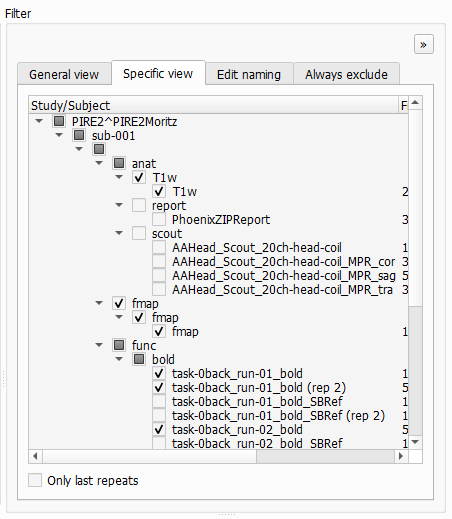
Task: Toggle the PIRE2^PIRE2Moritz tri-state checkbox
Action: [x=59, y=121]
